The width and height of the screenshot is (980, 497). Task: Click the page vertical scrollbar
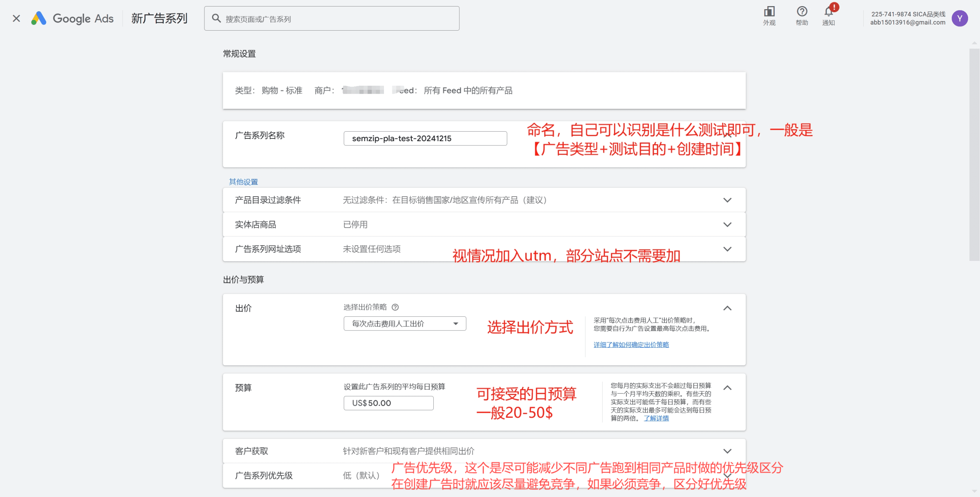coord(974,155)
